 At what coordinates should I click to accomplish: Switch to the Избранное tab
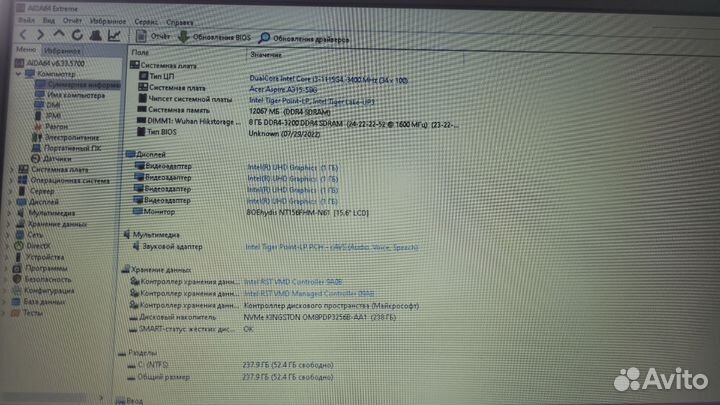pos(62,51)
